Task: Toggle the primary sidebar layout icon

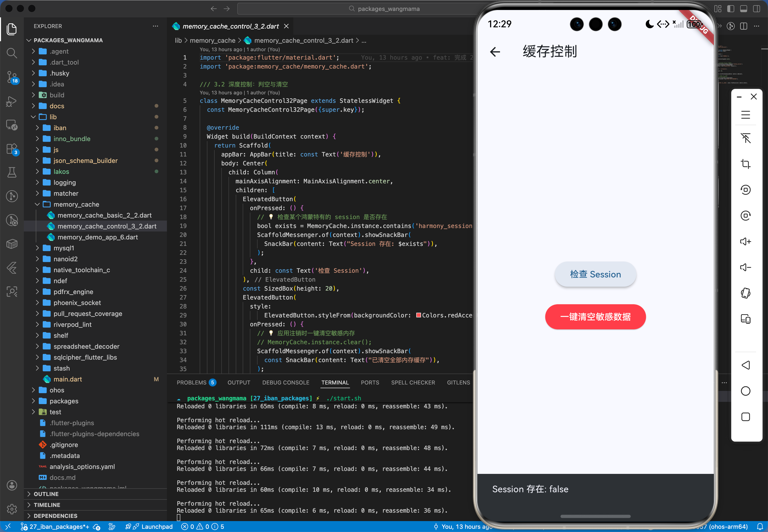Action: tap(731, 9)
